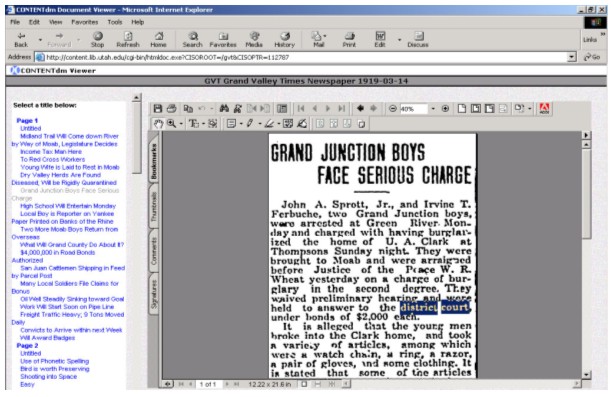Viewport: 613px width, 397px height.
Task: Select Fit Width page icon
Action: click(x=489, y=108)
